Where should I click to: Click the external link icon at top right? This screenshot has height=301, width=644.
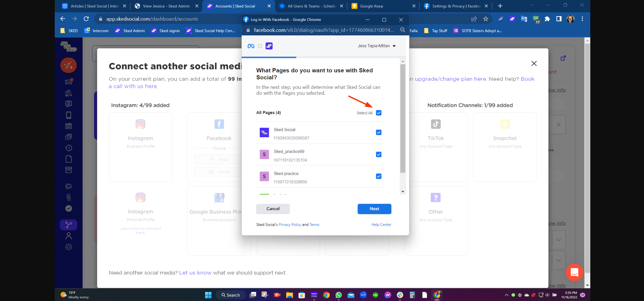pyautogui.click(x=563, y=58)
